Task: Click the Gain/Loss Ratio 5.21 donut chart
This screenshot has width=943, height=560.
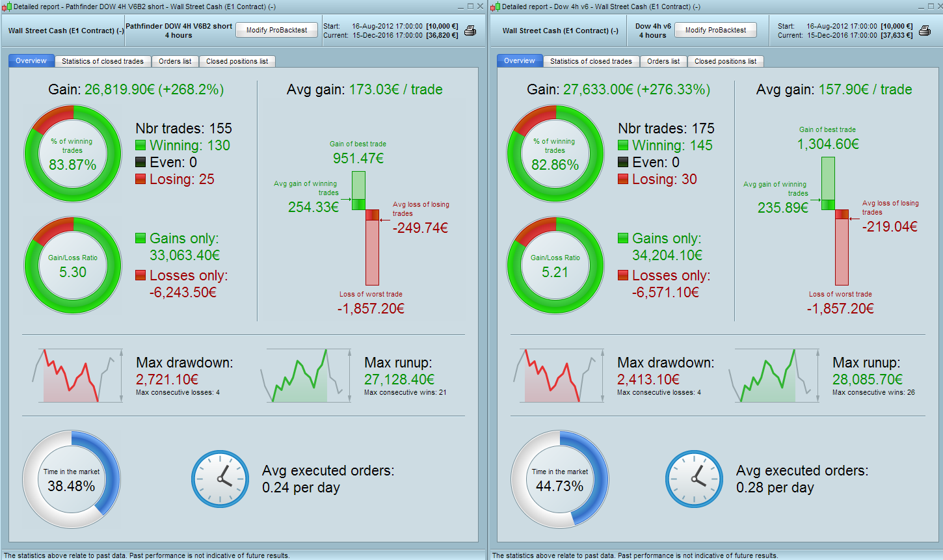Action: click(x=555, y=265)
